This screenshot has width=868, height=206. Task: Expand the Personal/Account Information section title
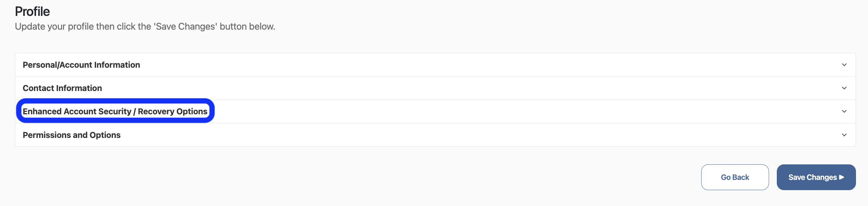click(81, 65)
